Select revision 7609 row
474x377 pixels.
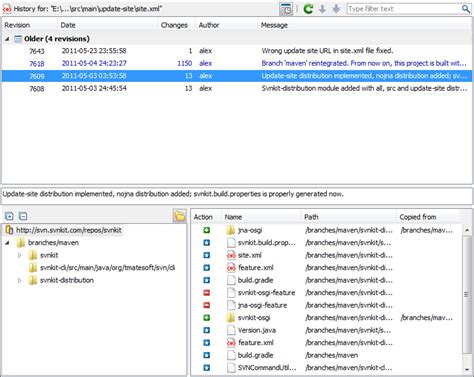[237, 76]
